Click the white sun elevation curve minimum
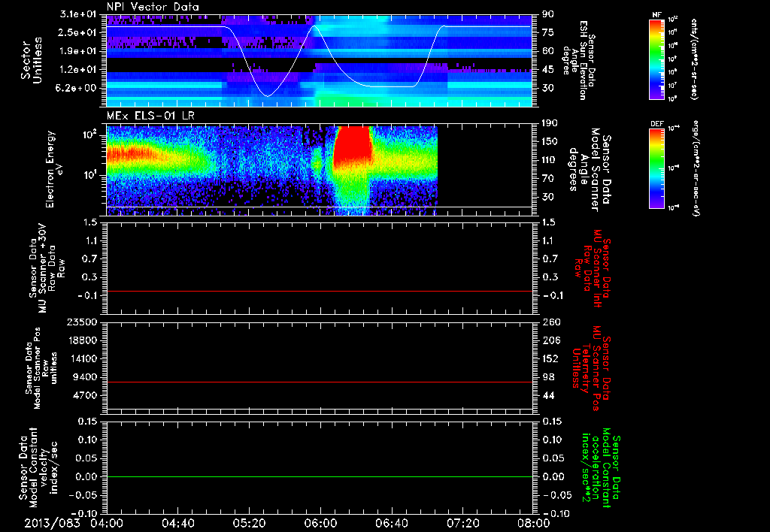This screenshot has width=770, height=532. click(x=267, y=95)
